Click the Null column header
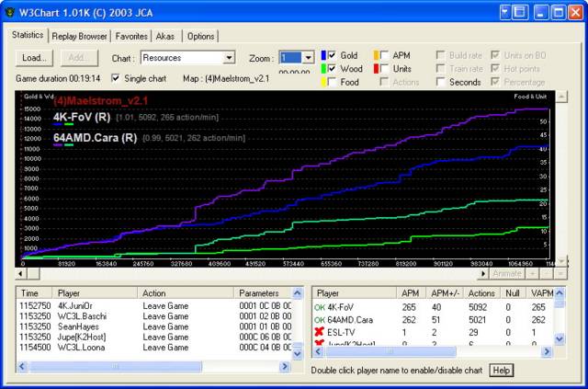 (x=514, y=293)
